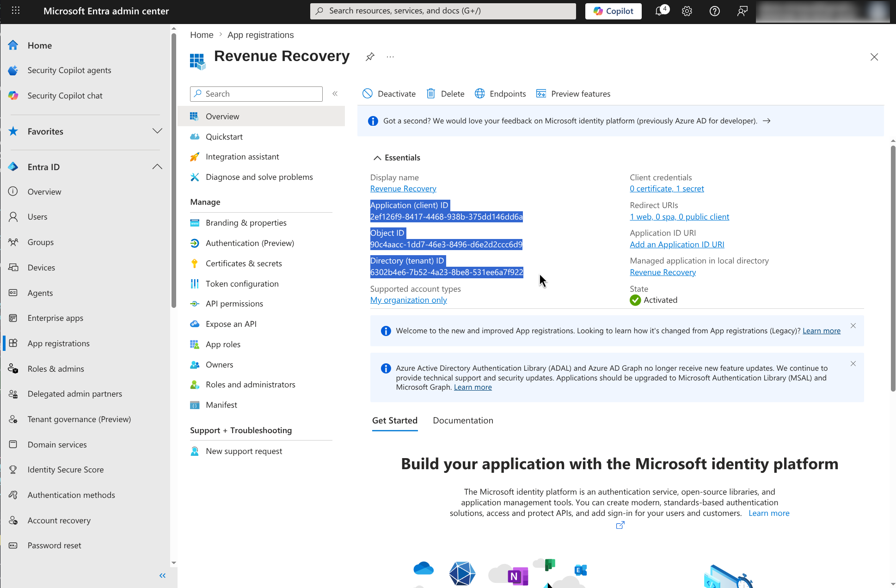Open Endpoints from the command bar
The width and height of the screenshot is (896, 588).
500,94
